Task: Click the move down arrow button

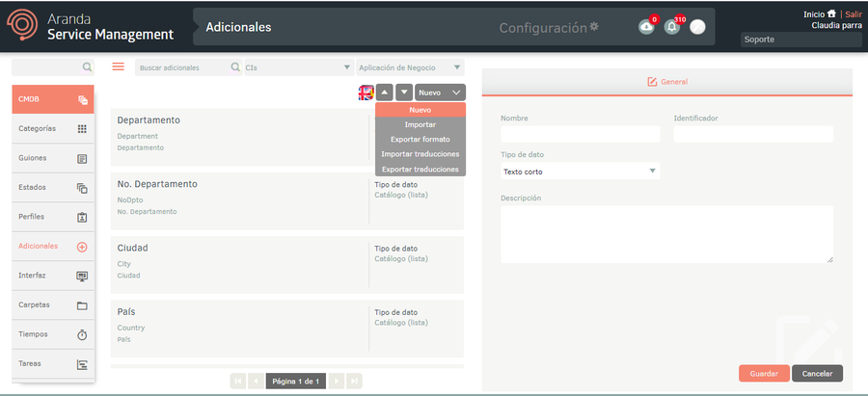Action: tap(404, 92)
